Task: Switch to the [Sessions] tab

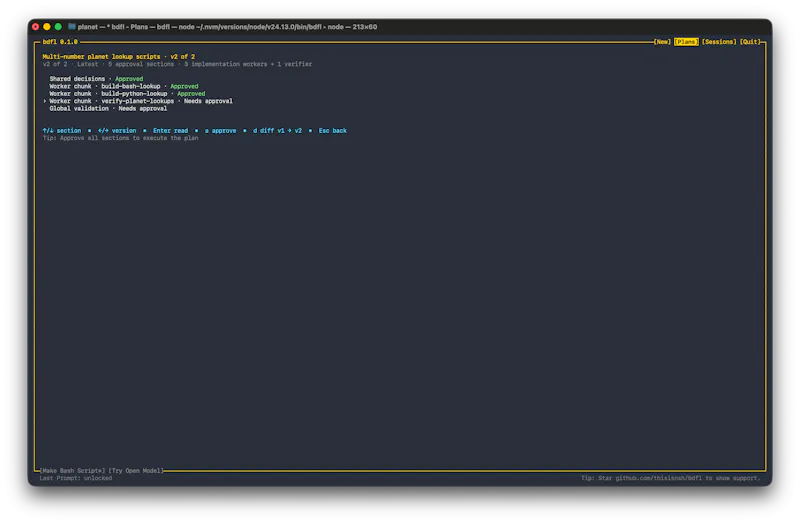Action: [719, 42]
